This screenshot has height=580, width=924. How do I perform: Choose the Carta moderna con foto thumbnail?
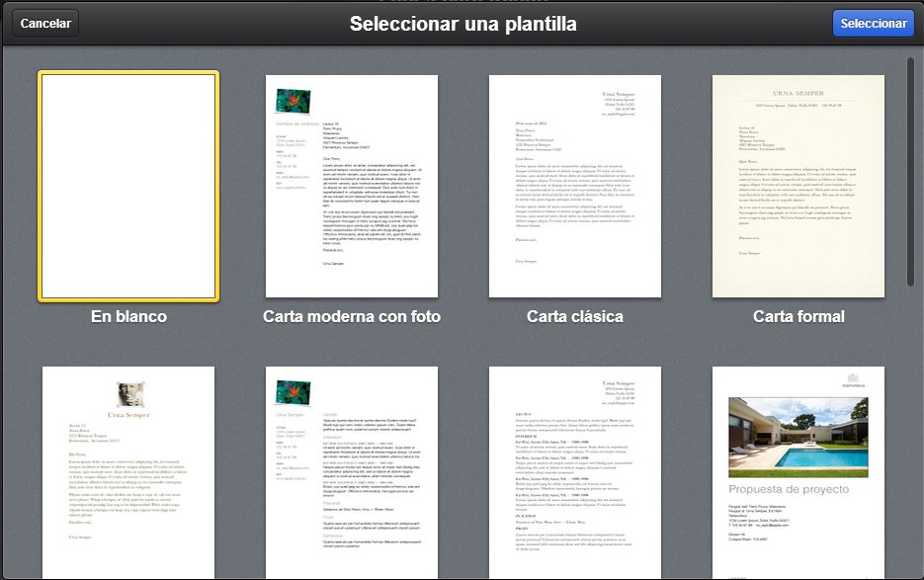[x=352, y=186]
